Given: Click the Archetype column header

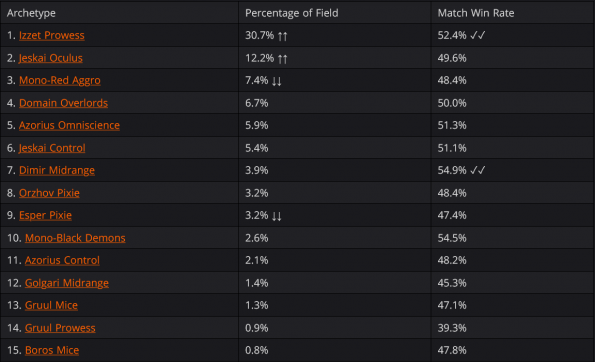Looking at the screenshot, I should coord(31,13).
